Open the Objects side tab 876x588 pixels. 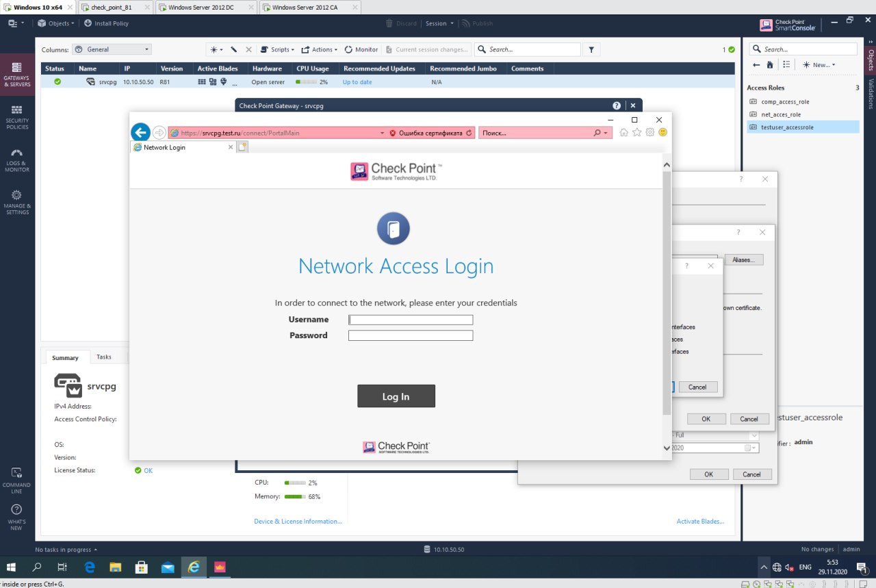pos(871,60)
